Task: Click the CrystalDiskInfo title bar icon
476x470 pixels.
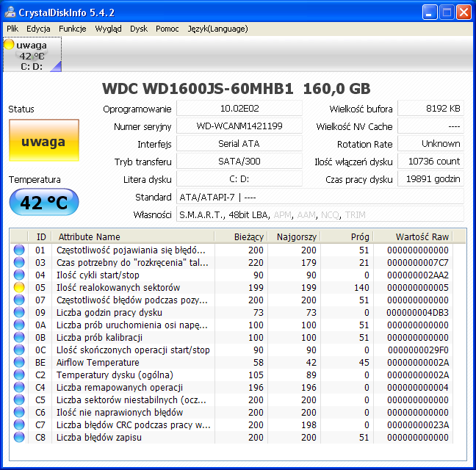Action: pos(10,12)
